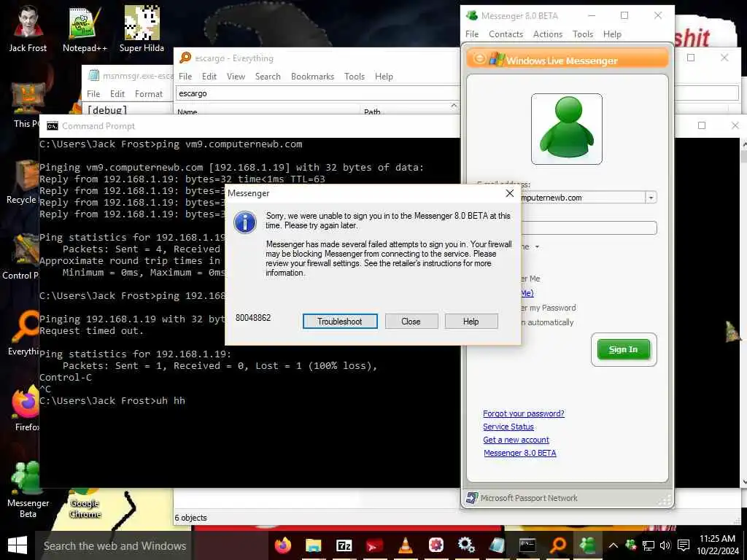Open the Messenger Beta desktop shortcut

(x=28, y=489)
